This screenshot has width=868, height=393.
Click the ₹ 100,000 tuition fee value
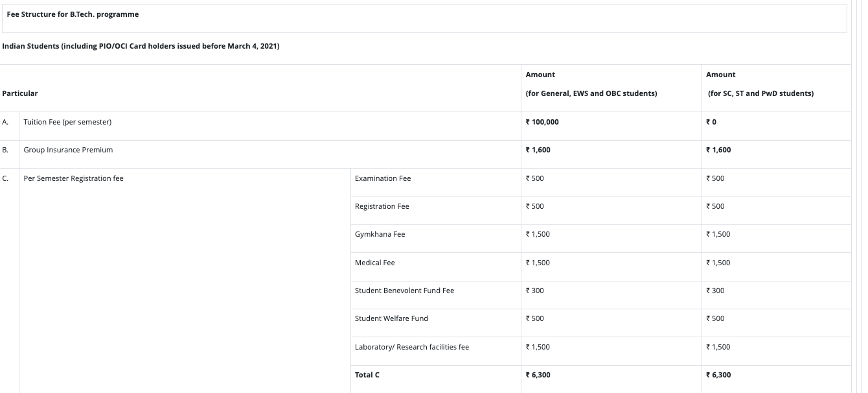click(x=542, y=121)
